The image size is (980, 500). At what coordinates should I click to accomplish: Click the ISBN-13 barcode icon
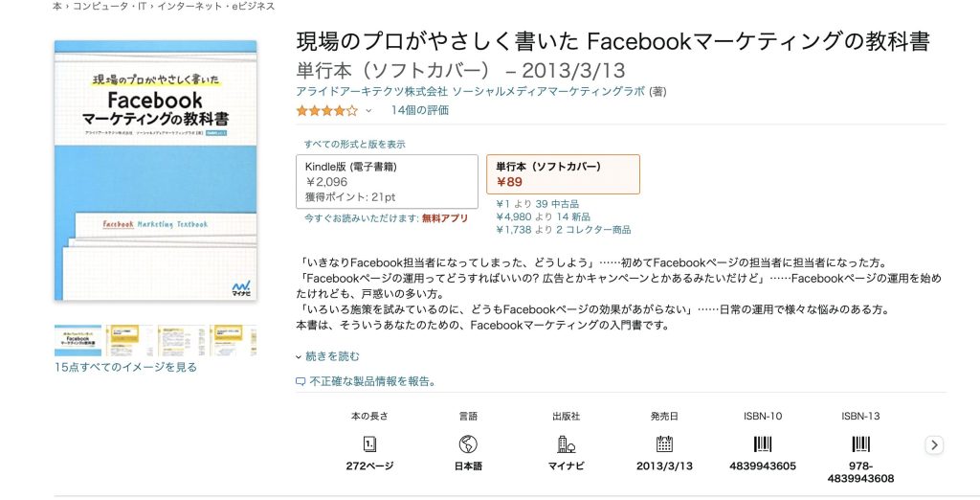click(x=860, y=444)
